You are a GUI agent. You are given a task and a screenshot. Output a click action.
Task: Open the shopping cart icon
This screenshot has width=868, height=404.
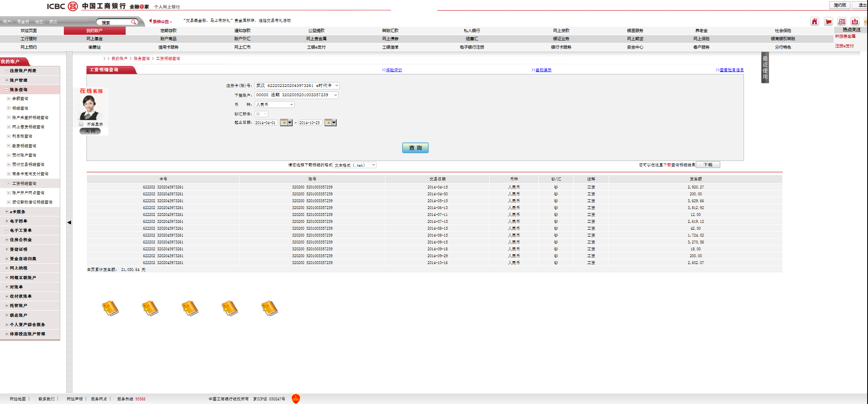click(828, 21)
